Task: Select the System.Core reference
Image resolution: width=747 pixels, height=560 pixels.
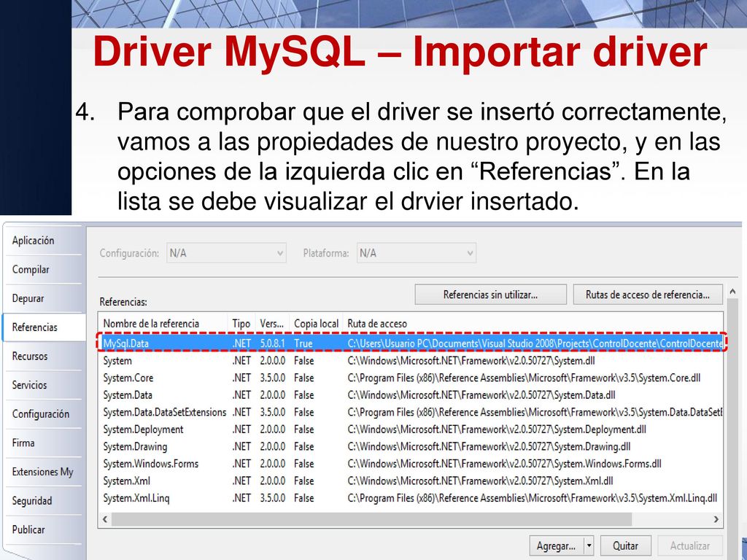Action: [411, 378]
